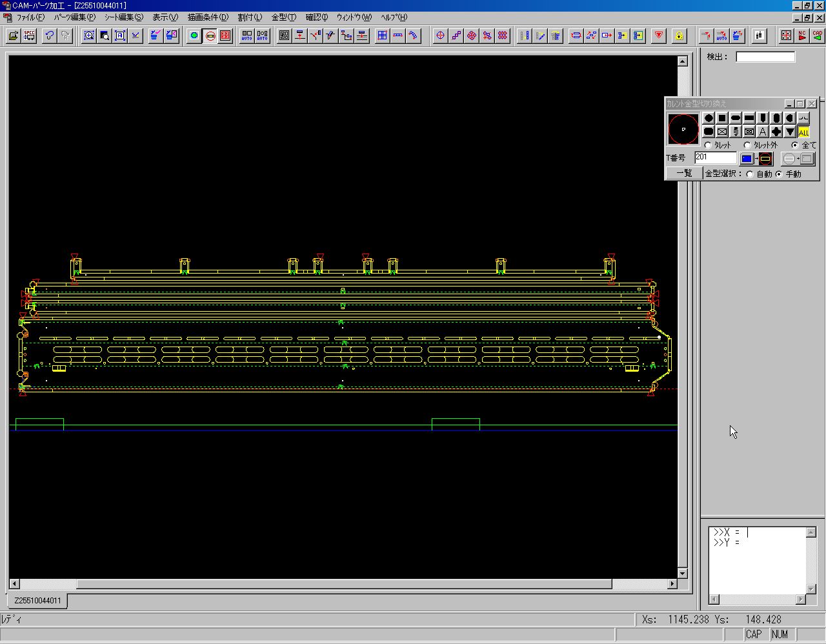Toggle the red octagon tool display icon

coord(210,35)
